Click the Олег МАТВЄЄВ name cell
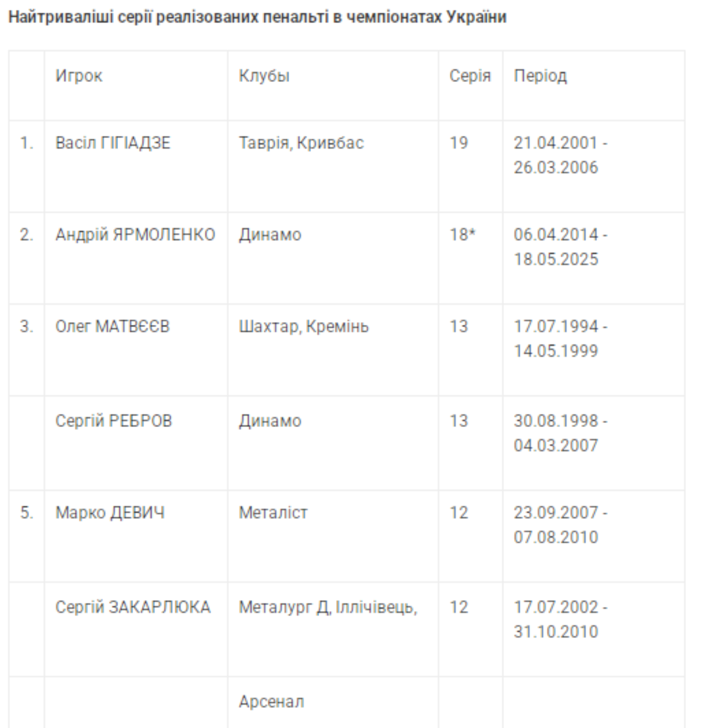 [x=113, y=326]
